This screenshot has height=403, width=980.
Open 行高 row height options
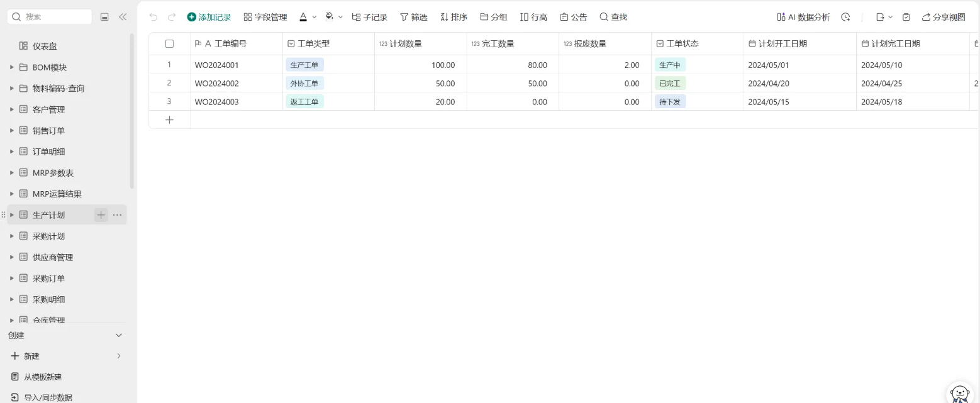tap(533, 17)
